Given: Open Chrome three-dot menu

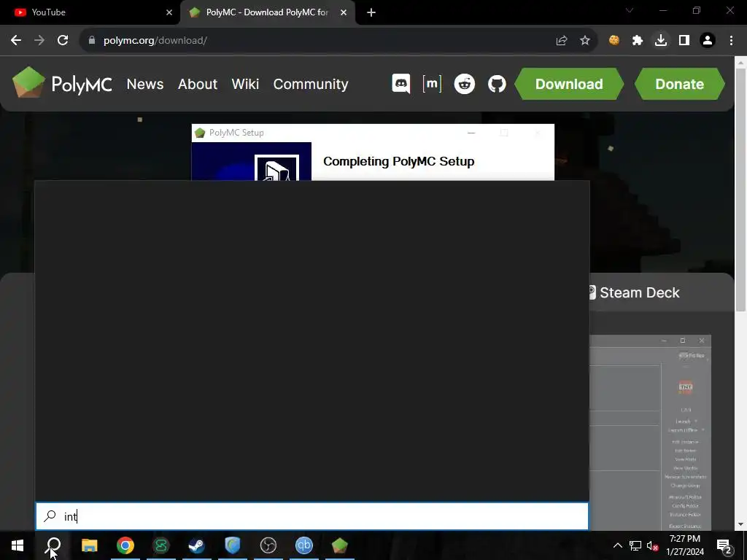Looking at the screenshot, I should (x=731, y=41).
